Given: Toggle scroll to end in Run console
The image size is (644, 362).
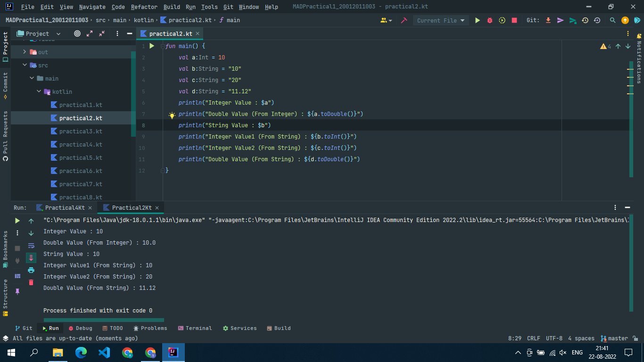Looking at the screenshot, I should 31,257.
